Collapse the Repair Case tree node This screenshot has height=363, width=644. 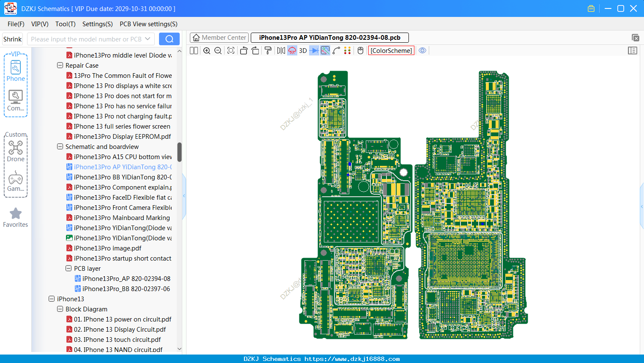[x=60, y=66]
